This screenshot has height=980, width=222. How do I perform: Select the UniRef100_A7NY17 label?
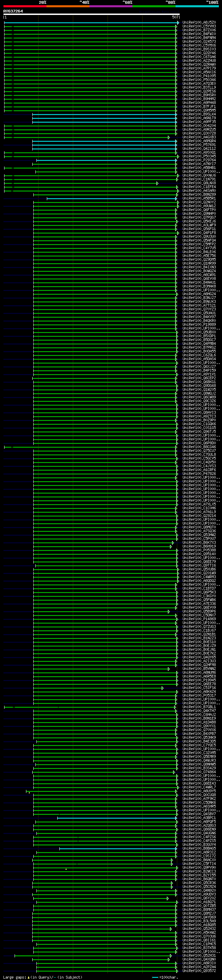pos(199,164)
